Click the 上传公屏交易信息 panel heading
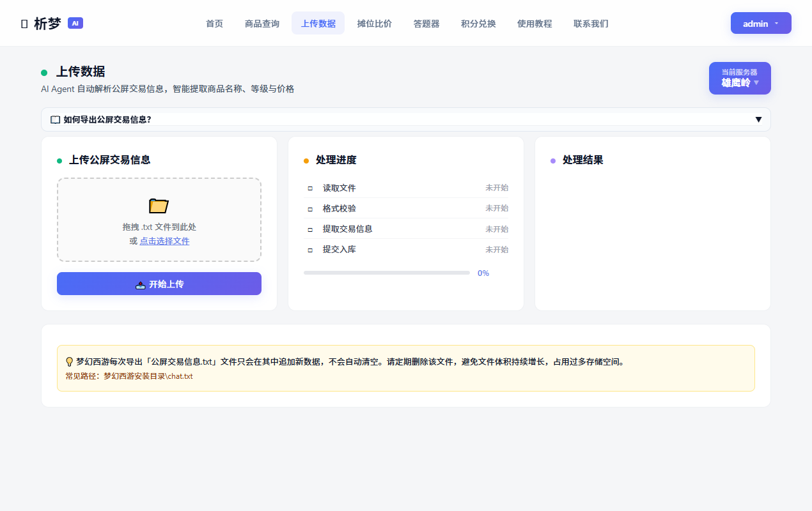Viewport: 812px width, 511px height. tap(110, 160)
